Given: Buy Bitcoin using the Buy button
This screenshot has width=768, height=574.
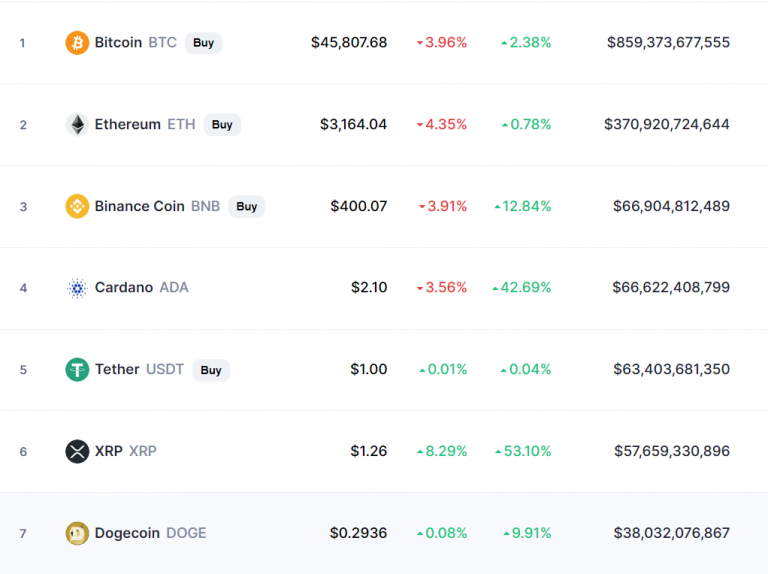Looking at the screenshot, I should tap(203, 43).
